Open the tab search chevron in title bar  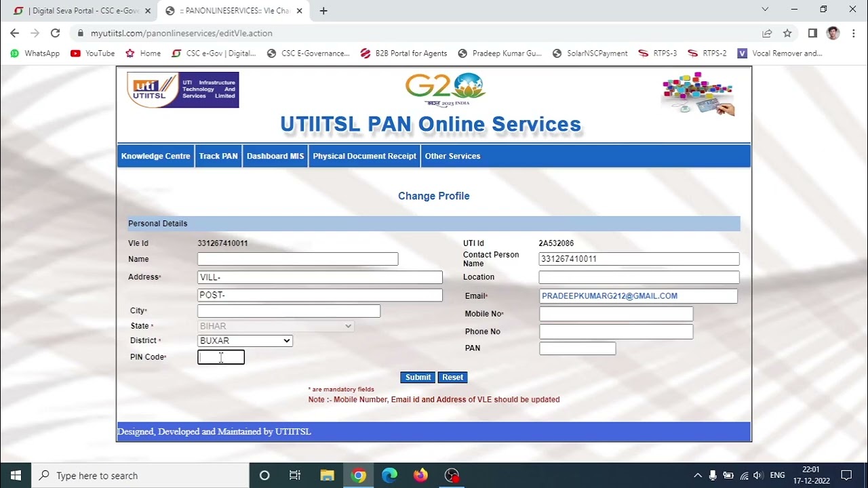click(765, 9)
